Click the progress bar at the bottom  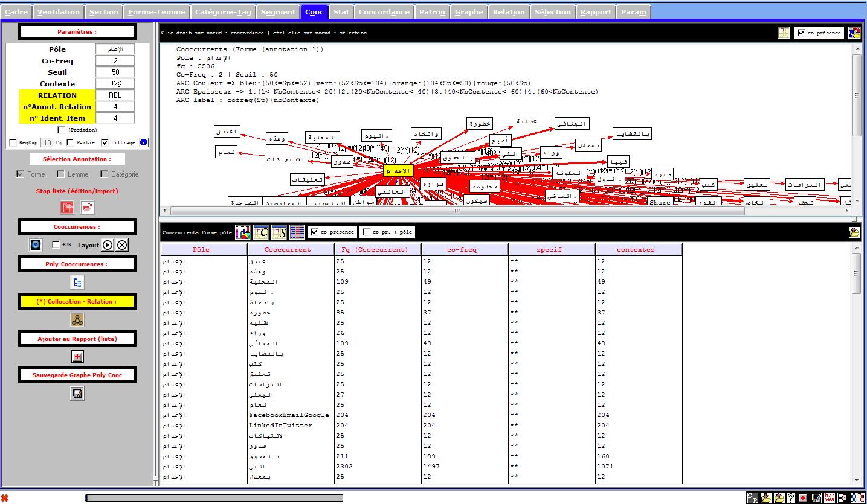coord(214,498)
